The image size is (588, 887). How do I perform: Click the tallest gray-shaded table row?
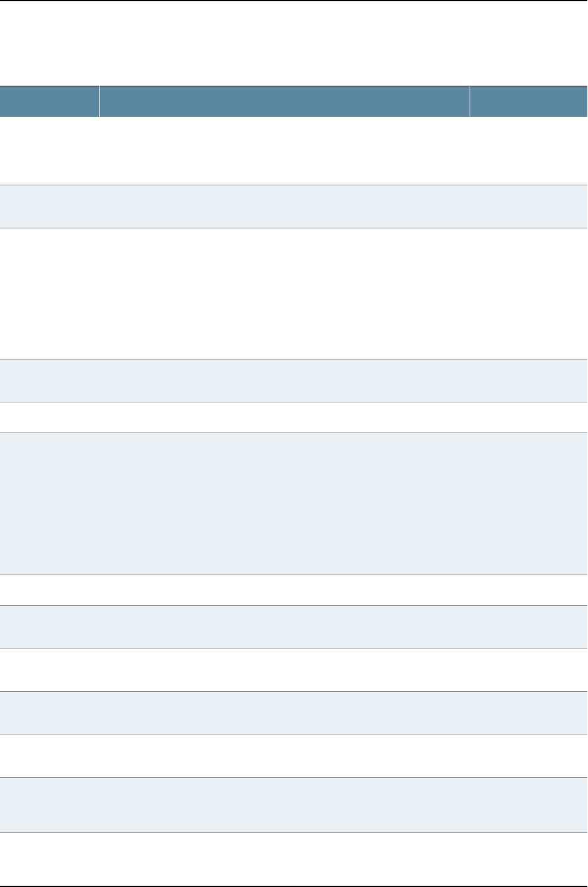point(294,503)
